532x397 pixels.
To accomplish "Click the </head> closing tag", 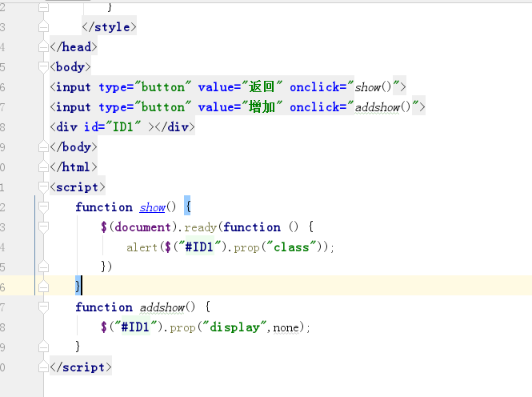I will pyautogui.click(x=74, y=47).
